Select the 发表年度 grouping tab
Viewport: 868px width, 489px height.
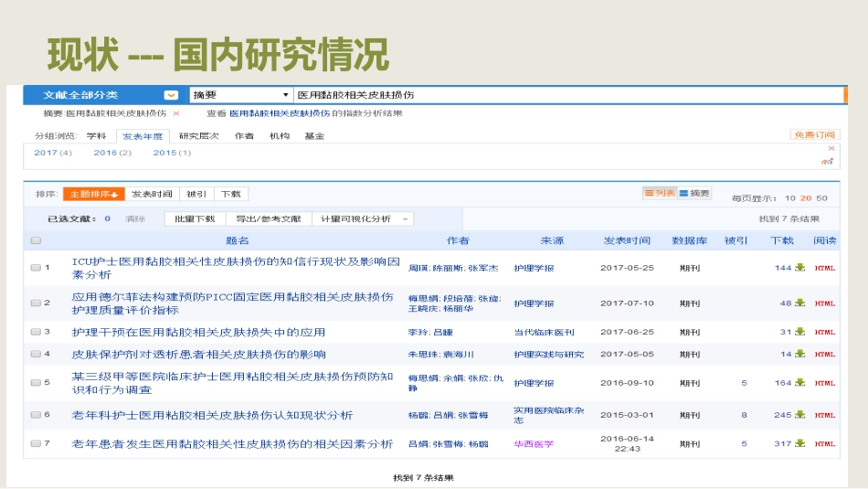pyautogui.click(x=143, y=136)
